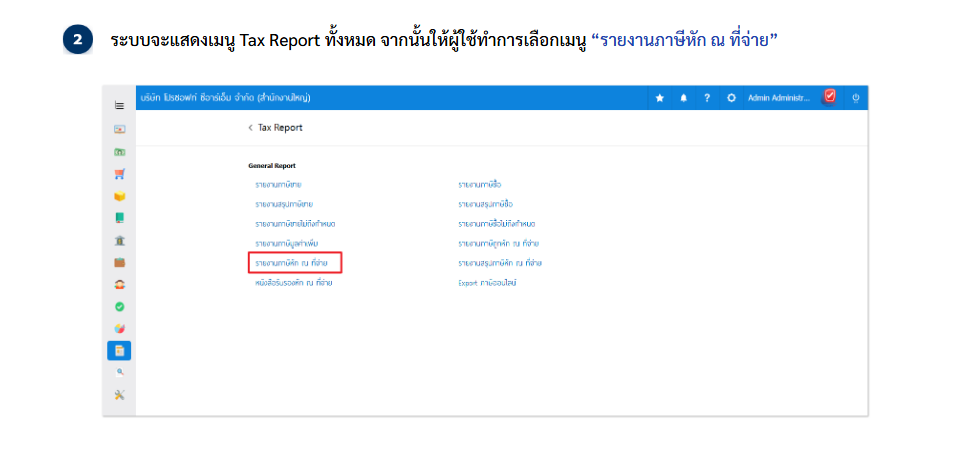Open รายงานภาษีซื้อ report link
The image size is (970, 449).
pyautogui.click(x=479, y=185)
